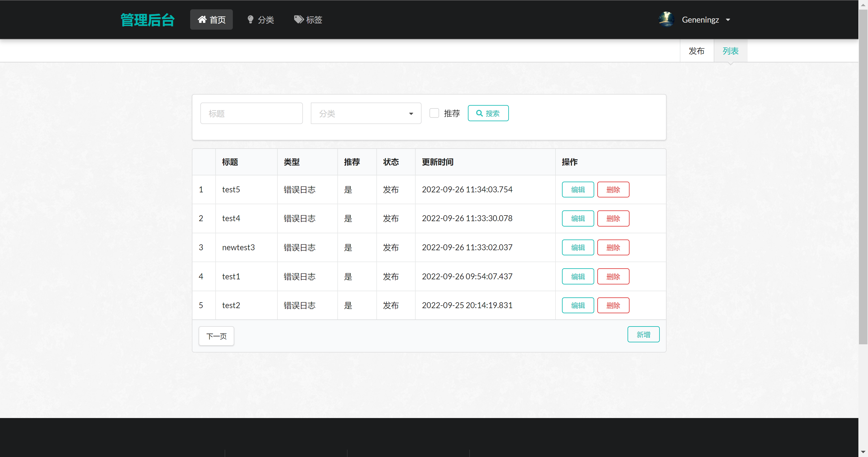Select the 首页 menu item

(211, 19)
